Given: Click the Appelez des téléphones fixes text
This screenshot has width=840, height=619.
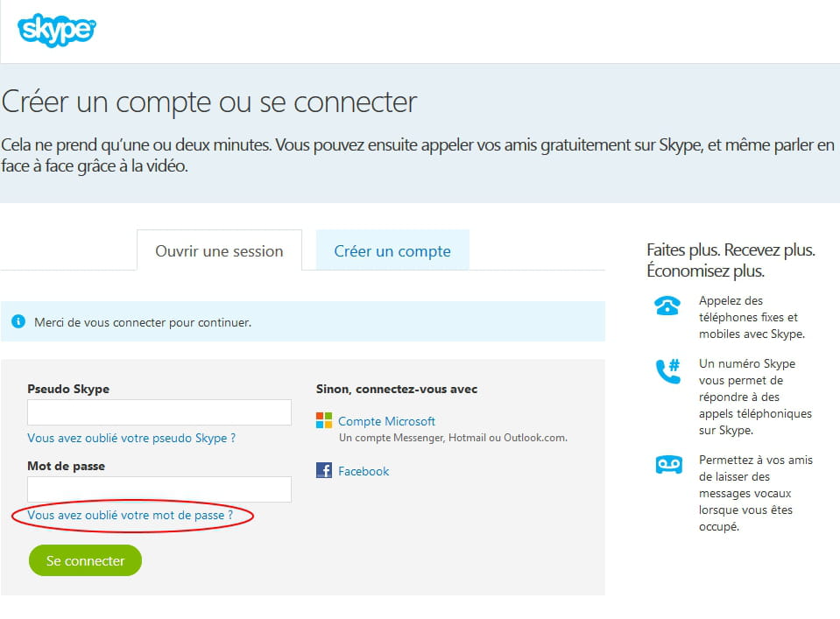Looking at the screenshot, I should coord(752,317).
